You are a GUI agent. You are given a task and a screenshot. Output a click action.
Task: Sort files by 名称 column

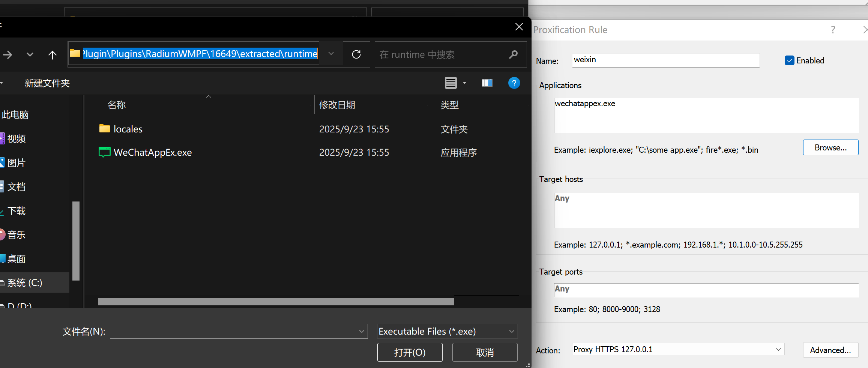tap(117, 105)
